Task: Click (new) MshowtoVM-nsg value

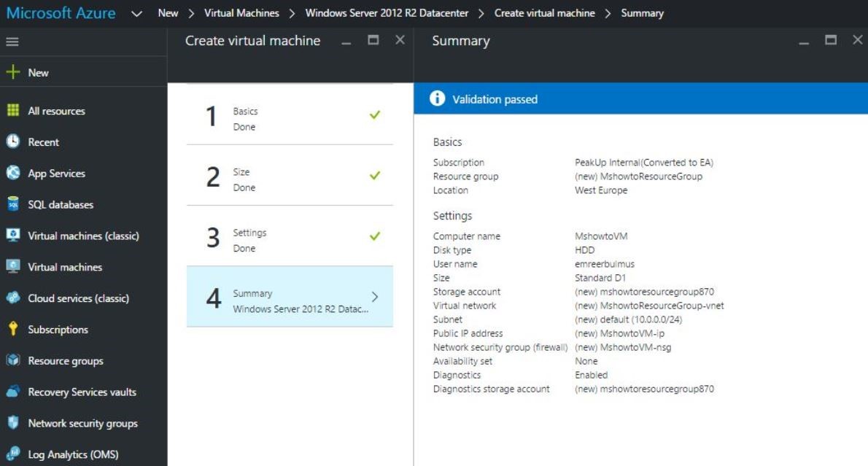Action: click(623, 347)
